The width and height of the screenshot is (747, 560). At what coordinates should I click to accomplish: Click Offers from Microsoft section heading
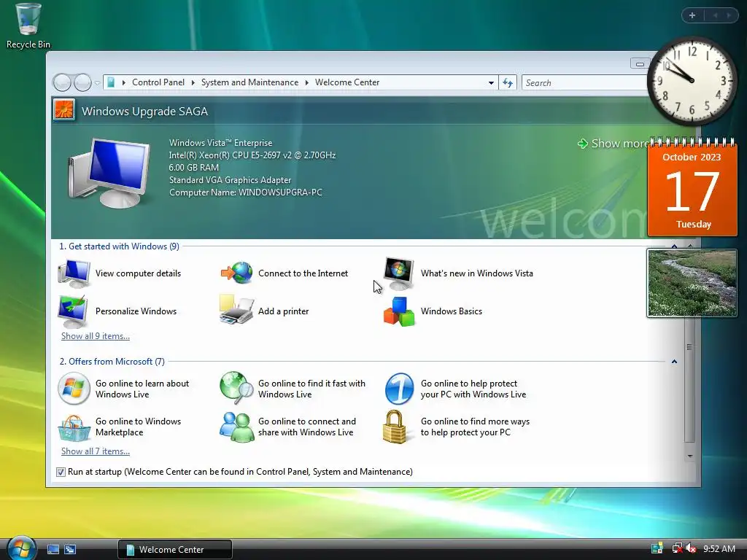[112, 362]
